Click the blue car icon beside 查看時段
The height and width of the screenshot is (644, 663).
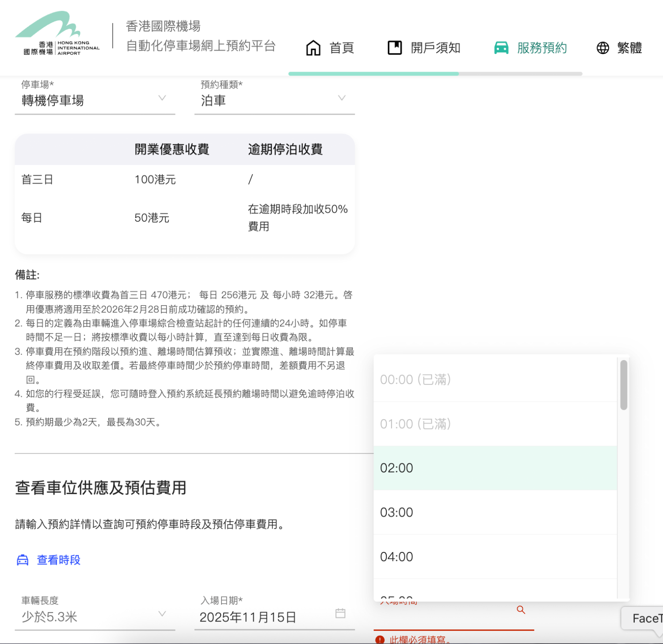point(23,560)
